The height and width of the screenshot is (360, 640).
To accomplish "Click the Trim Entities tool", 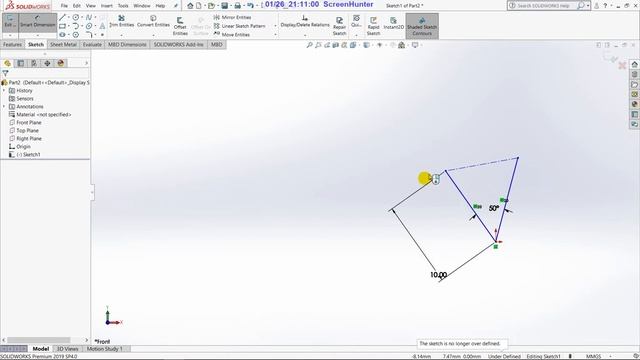I will (121, 21).
